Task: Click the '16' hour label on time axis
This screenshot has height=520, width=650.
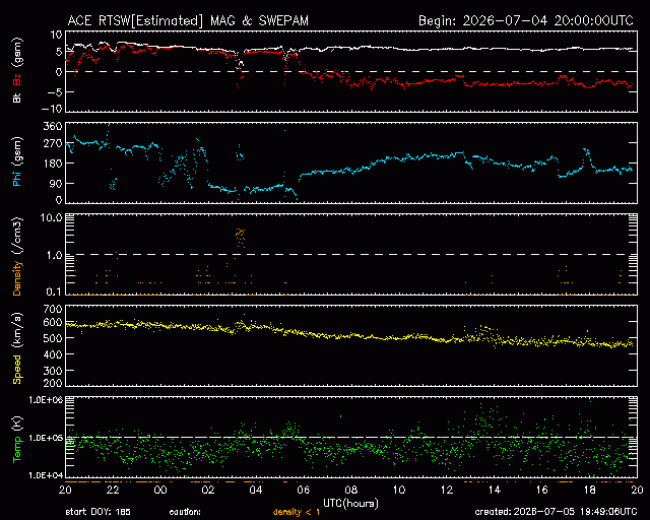Action: [x=542, y=490]
